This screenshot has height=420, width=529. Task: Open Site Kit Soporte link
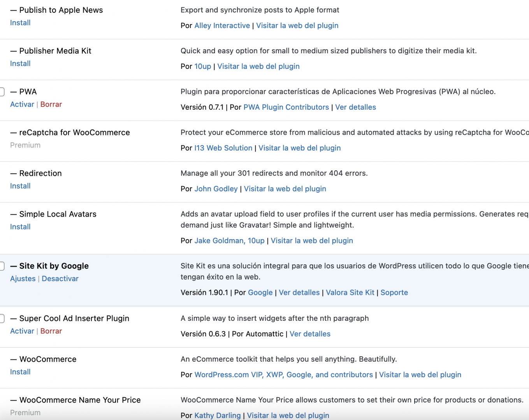point(394,292)
